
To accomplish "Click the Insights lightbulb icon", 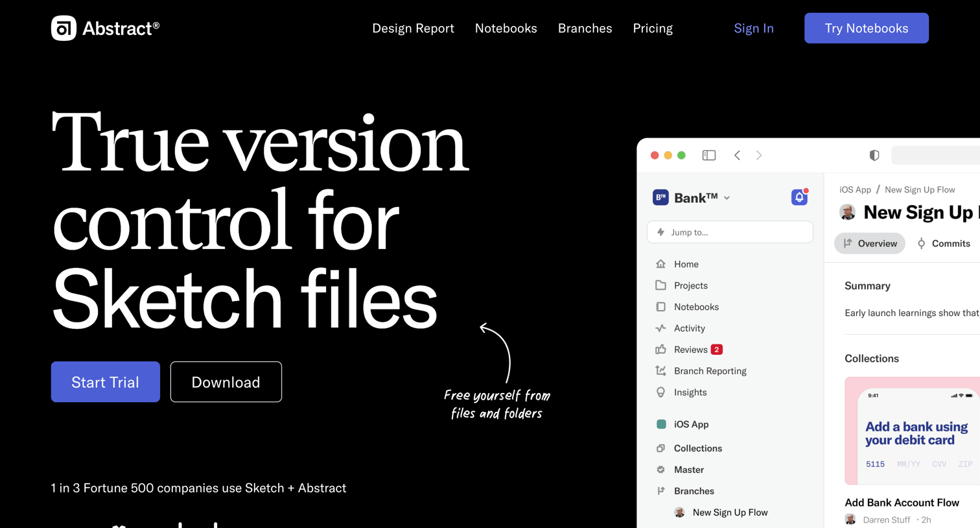I will click(660, 392).
